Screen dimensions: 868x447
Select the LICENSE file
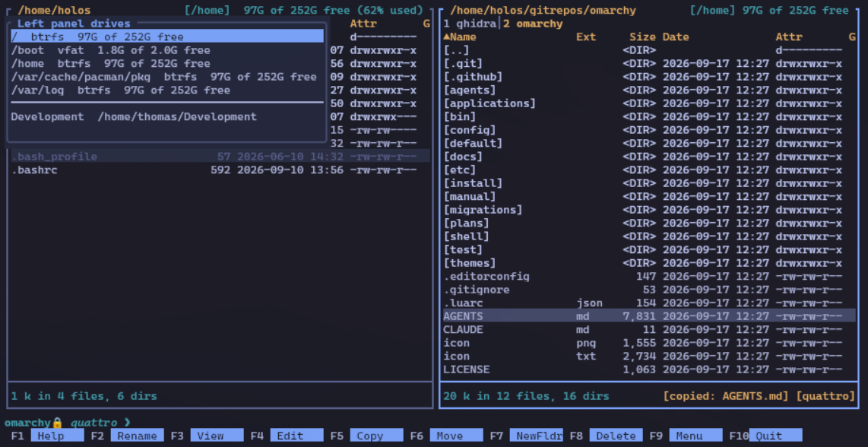(x=649, y=369)
